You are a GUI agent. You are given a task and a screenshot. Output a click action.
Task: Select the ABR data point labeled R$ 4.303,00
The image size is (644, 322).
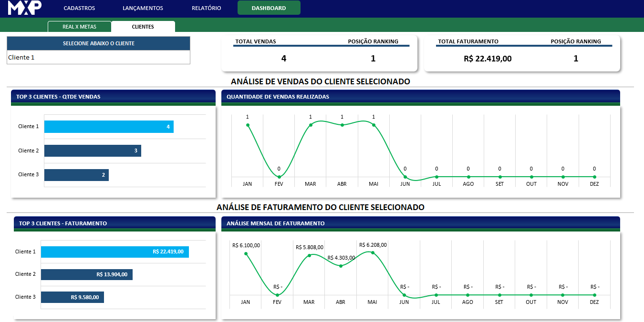point(341,266)
